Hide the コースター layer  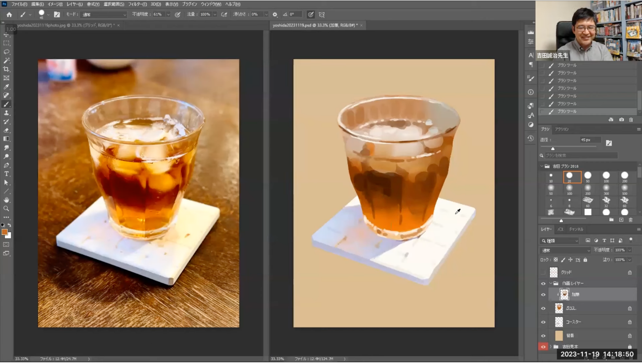click(x=543, y=322)
